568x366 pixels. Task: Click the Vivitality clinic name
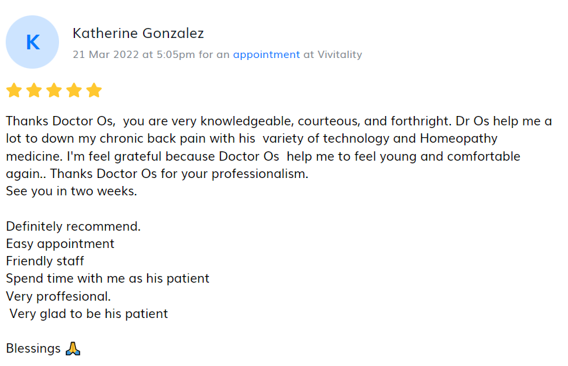point(340,54)
